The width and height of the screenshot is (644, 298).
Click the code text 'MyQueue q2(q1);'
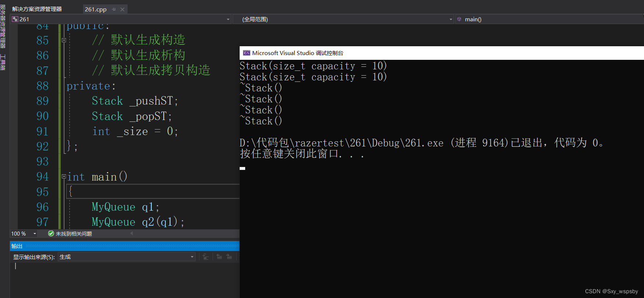coord(138,222)
